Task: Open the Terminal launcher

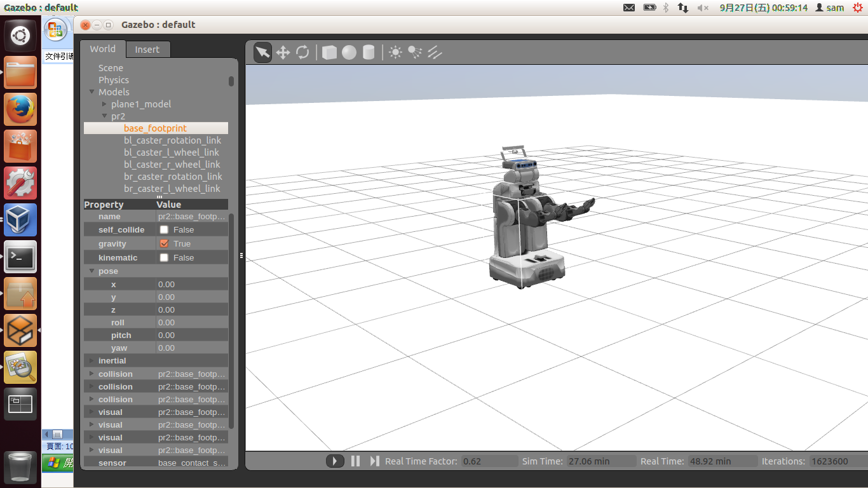Action: point(20,257)
